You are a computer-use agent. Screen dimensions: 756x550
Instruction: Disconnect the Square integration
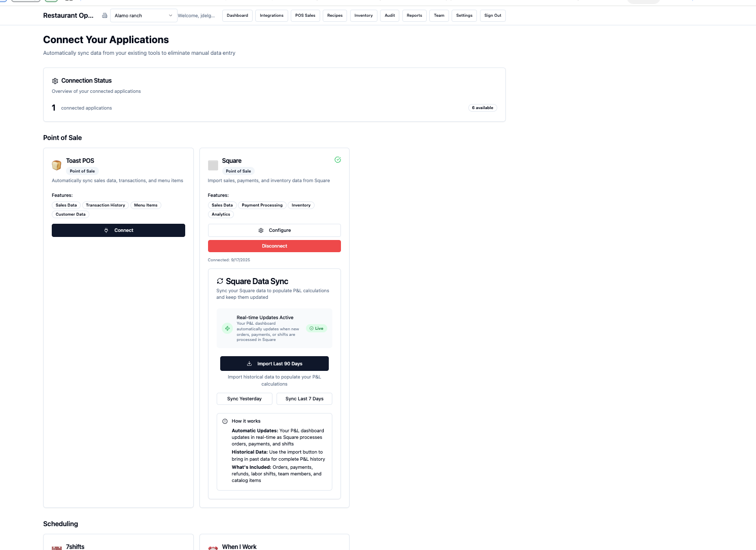tap(274, 246)
